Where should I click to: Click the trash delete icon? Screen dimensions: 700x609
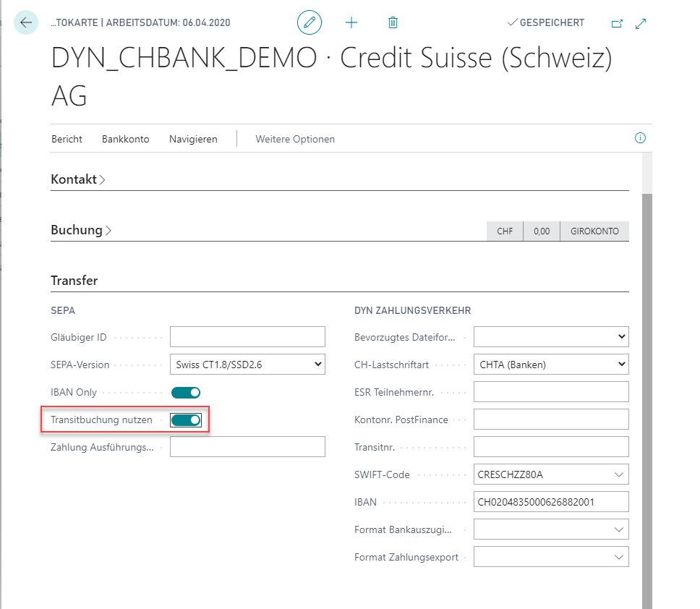[393, 22]
